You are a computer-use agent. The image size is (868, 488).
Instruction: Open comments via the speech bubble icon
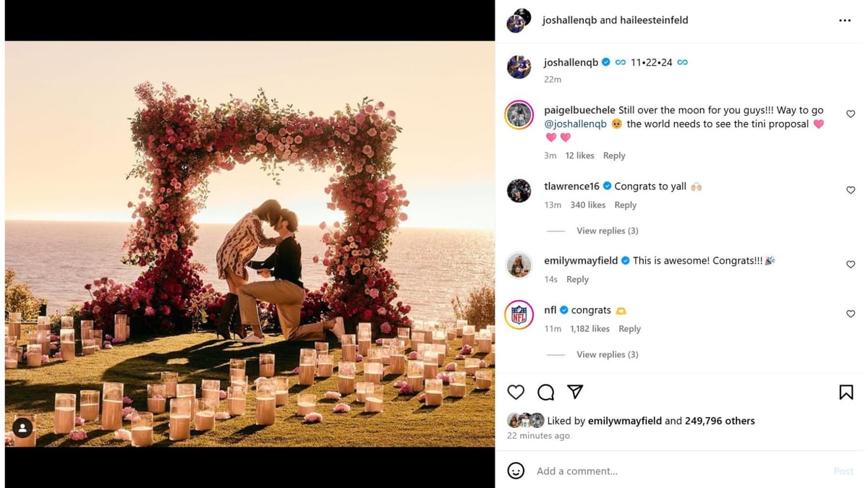tap(545, 392)
